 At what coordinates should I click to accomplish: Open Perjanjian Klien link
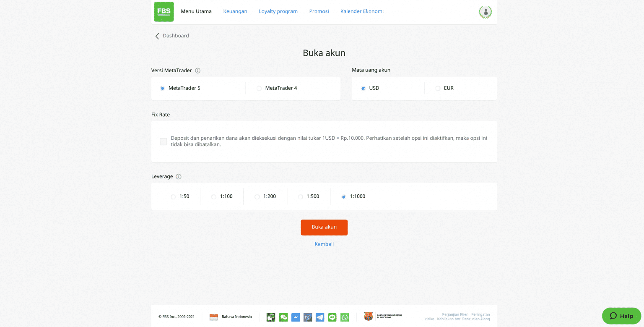click(455, 314)
